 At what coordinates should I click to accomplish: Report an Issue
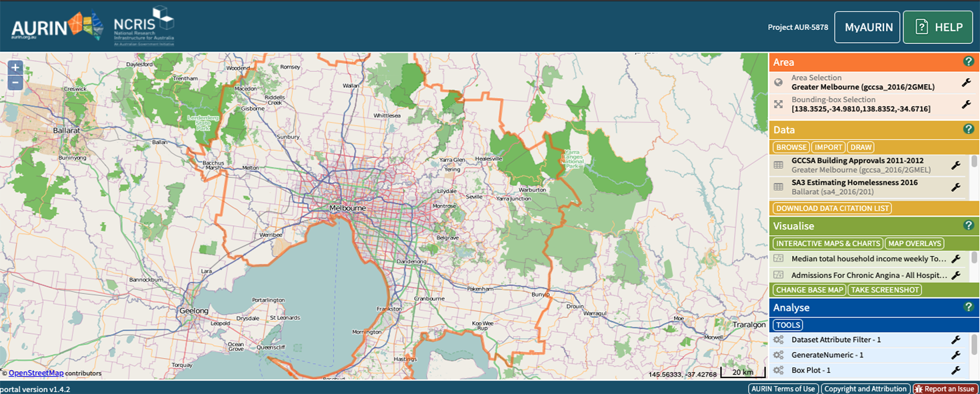[944, 389]
